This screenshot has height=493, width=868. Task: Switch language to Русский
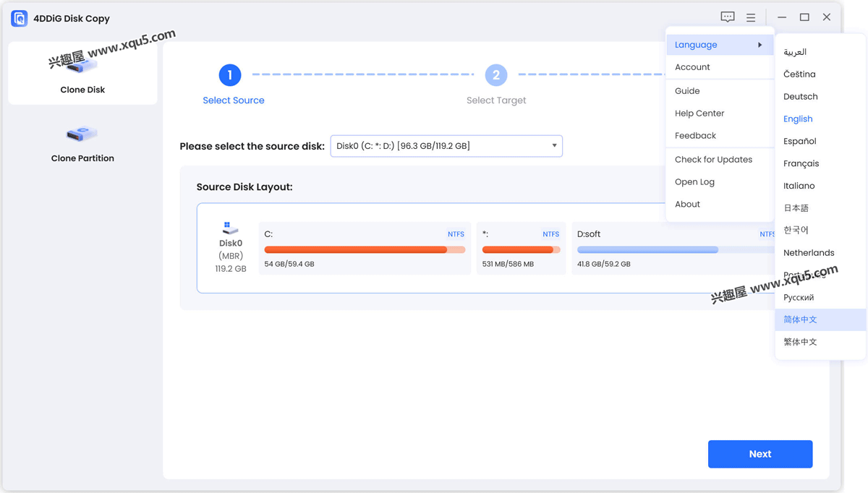pos(820,298)
